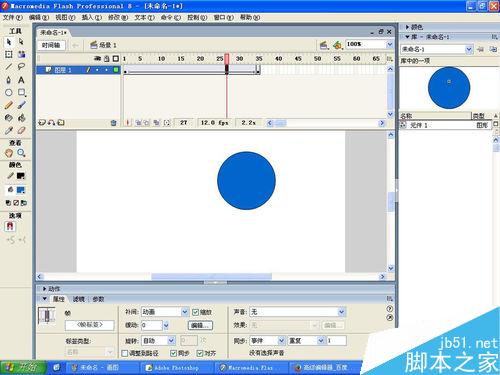Select the Free Transform tool
The image size is (500, 375).
pyautogui.click(x=9, y=54)
